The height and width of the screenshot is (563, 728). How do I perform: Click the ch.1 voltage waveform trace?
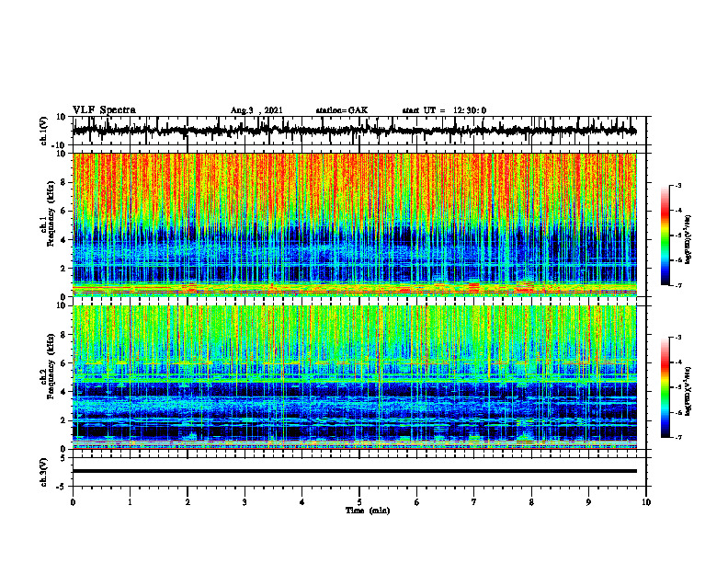(x=354, y=131)
